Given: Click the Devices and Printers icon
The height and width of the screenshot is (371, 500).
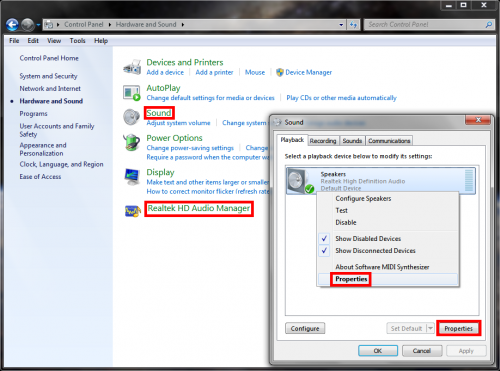Looking at the screenshot, I should (x=132, y=67).
